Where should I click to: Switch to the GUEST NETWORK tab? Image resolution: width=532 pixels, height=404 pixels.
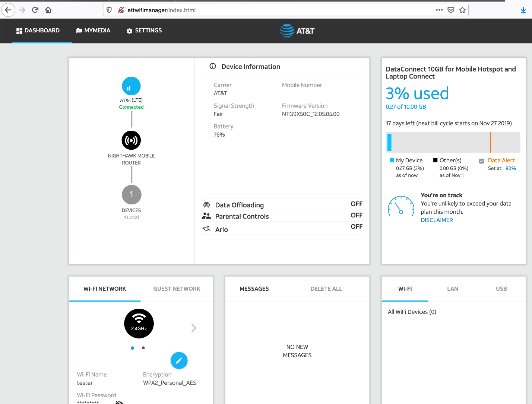[177, 289]
